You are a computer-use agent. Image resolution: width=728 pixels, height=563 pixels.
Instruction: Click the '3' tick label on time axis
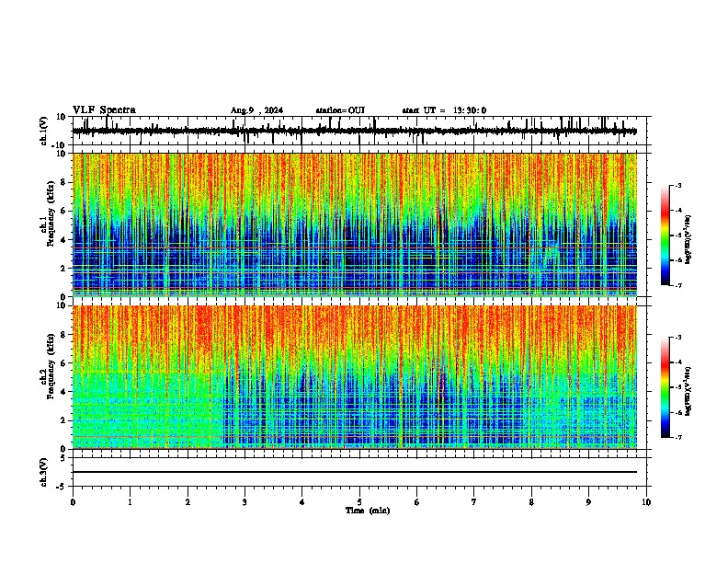click(245, 502)
